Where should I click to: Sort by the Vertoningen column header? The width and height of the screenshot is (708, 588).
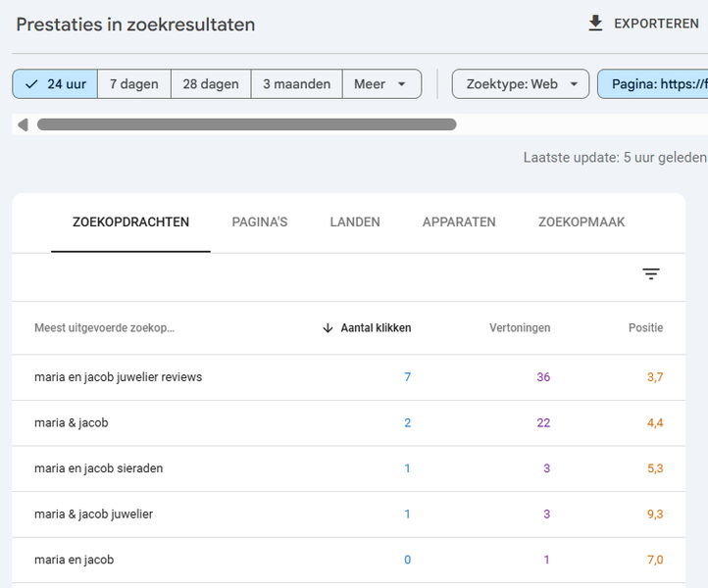[520, 328]
